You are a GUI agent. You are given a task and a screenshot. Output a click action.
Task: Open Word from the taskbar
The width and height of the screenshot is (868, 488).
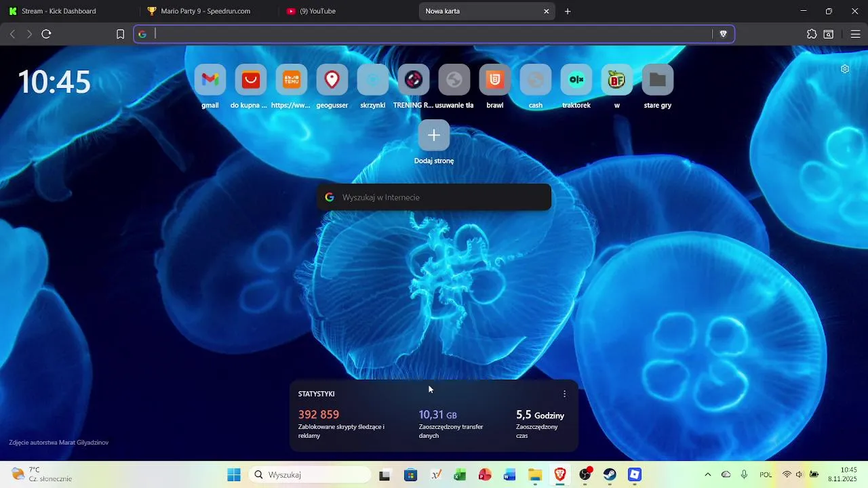(x=510, y=474)
